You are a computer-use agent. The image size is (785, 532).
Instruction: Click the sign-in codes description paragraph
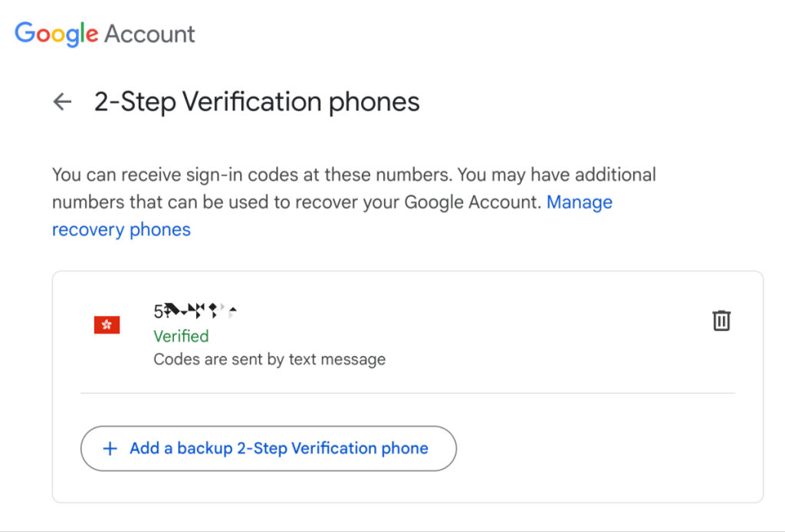(354, 202)
